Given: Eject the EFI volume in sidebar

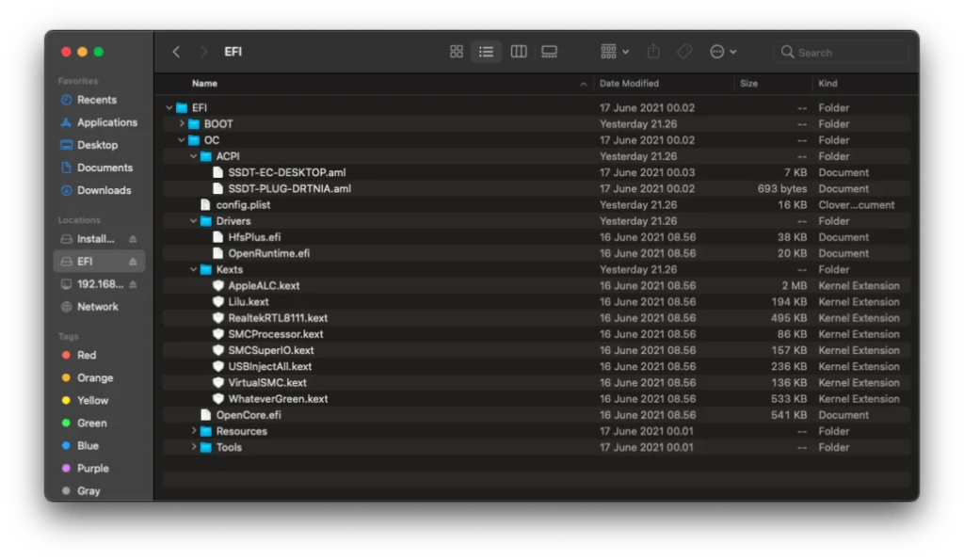Looking at the screenshot, I should 133,262.
